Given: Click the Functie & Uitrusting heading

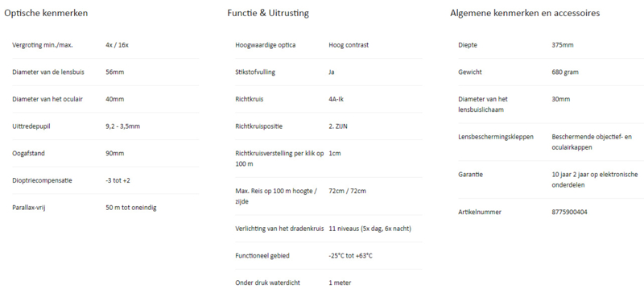Looking at the screenshot, I should click(268, 13).
